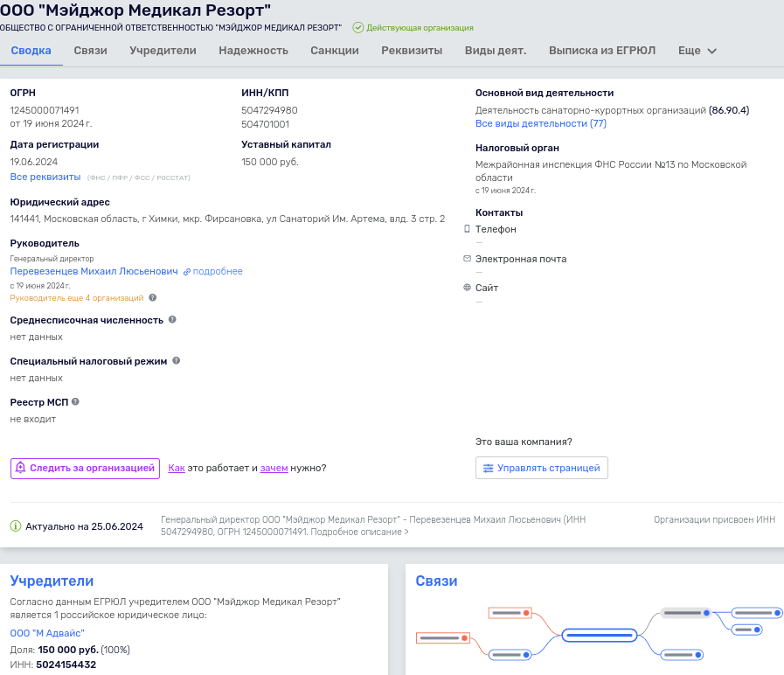Viewport: 784px width, 675px height.
Task: Click the КПП value 504701001
Action: pos(266,124)
